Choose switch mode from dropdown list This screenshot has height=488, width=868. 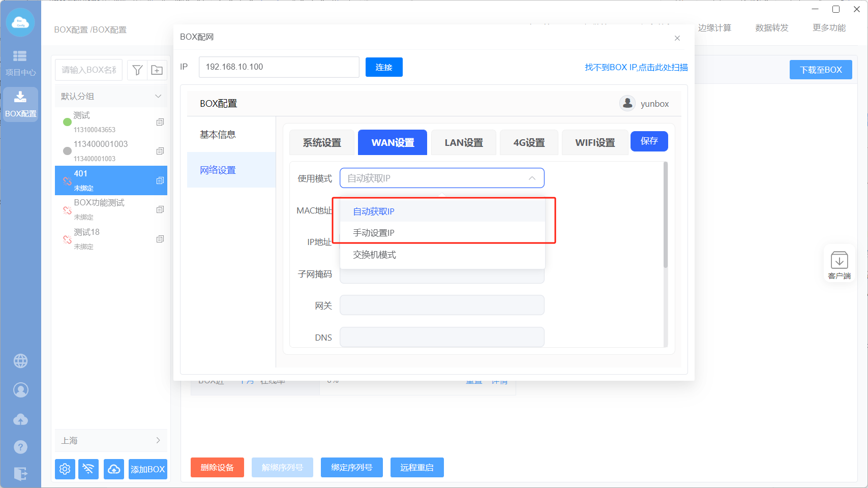pyautogui.click(x=374, y=255)
